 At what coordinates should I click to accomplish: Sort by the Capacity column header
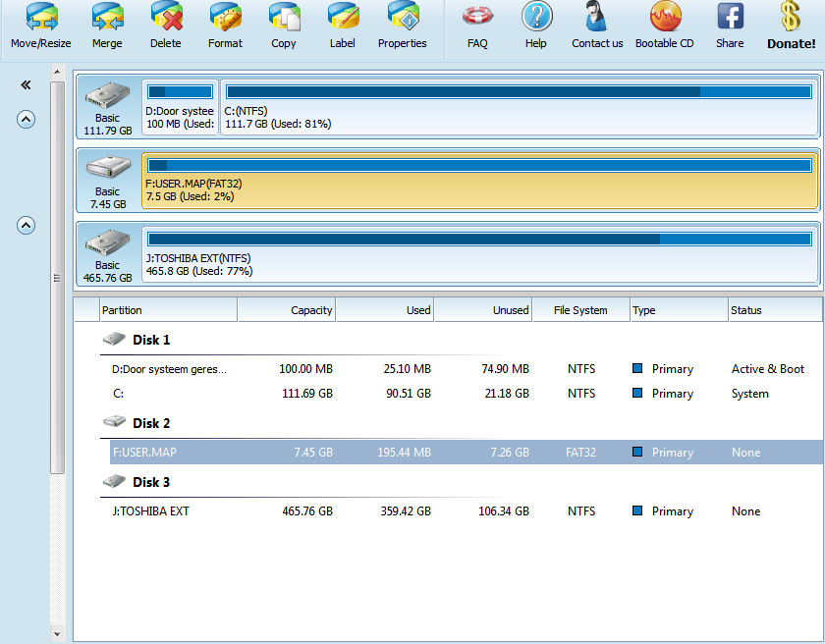[286, 310]
